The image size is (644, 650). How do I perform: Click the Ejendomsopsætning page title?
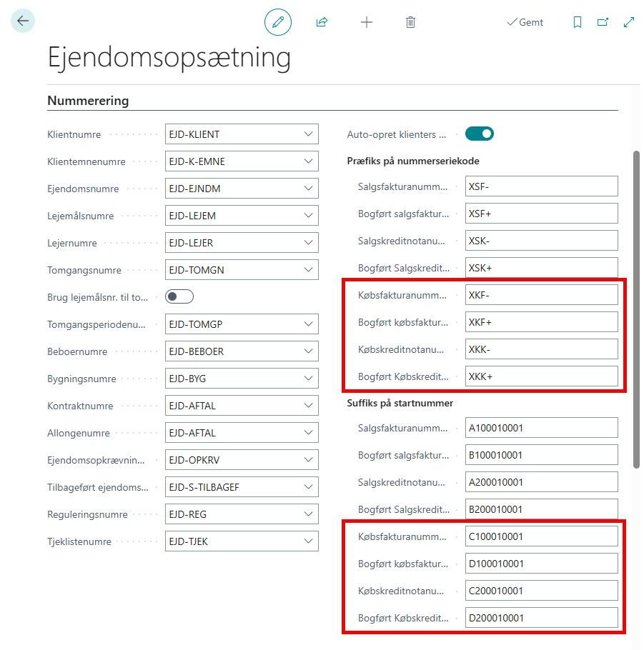point(169,58)
